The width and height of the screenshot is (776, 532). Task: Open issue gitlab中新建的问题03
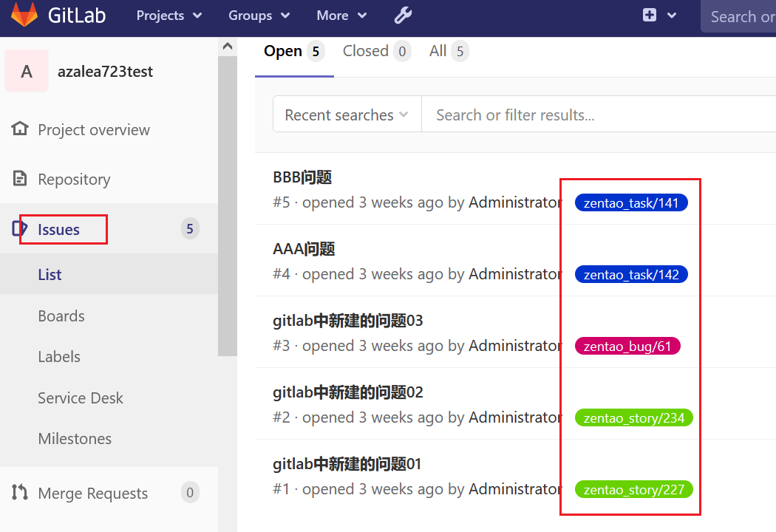coord(347,321)
